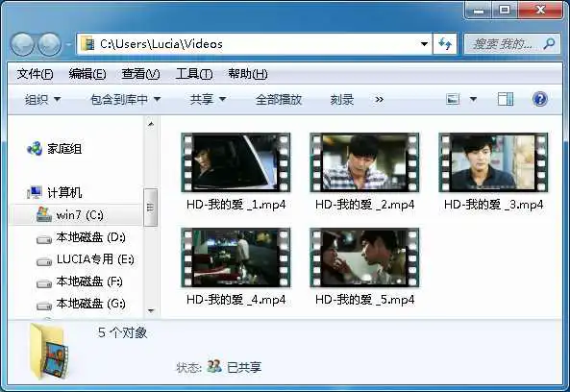570x392 pixels.
Task: Show hidden toolbar commands via chevrons
Action: (x=379, y=99)
